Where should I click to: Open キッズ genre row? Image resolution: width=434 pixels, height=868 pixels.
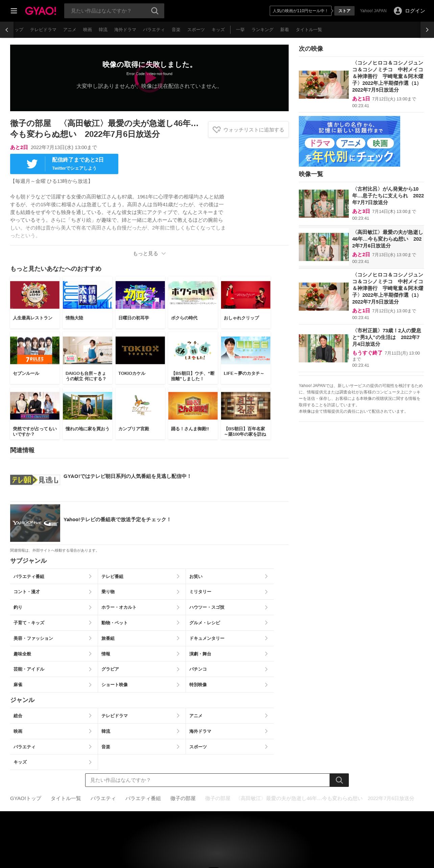coord(54,762)
